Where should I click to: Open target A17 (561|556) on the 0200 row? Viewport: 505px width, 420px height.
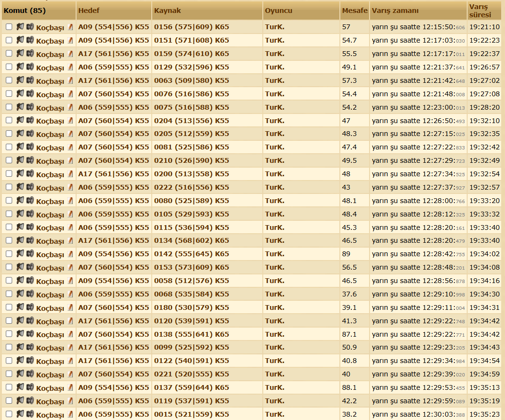[114, 174]
